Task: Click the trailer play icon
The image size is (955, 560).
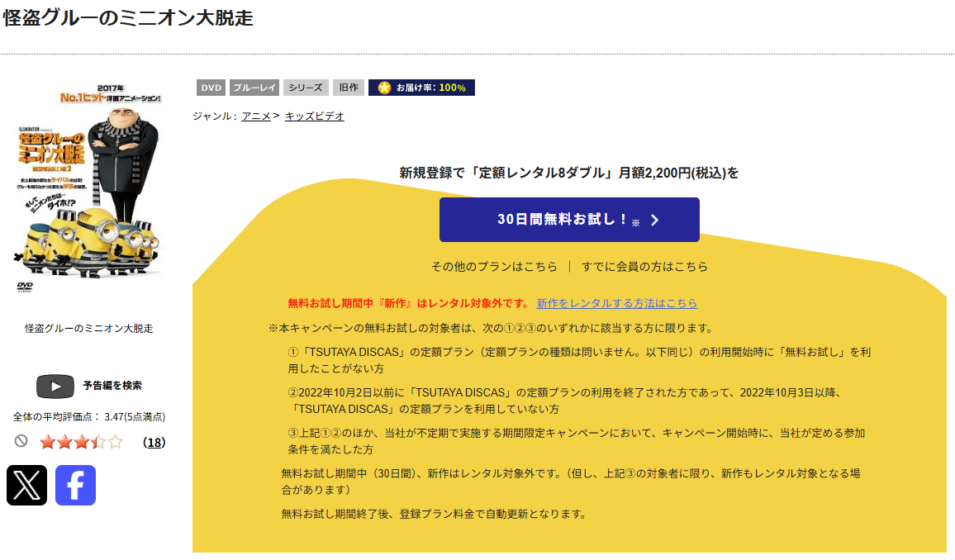Action: 55,386
